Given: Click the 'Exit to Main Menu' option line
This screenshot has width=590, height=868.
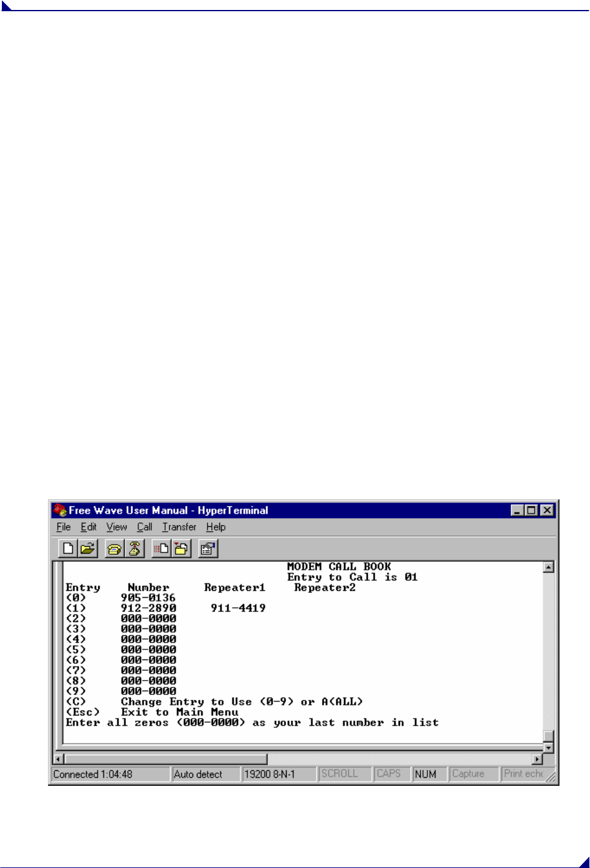Looking at the screenshot, I should click(152, 712).
